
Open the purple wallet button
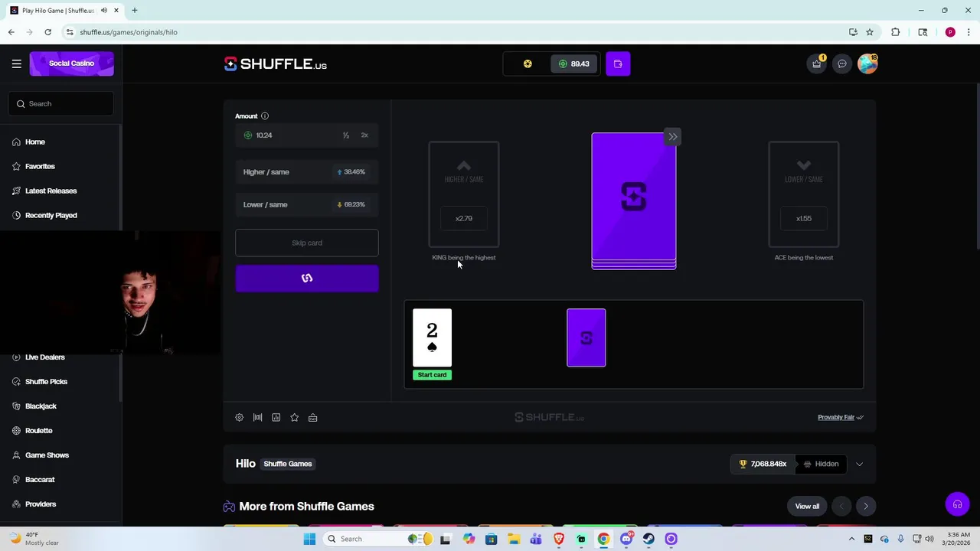tap(618, 64)
